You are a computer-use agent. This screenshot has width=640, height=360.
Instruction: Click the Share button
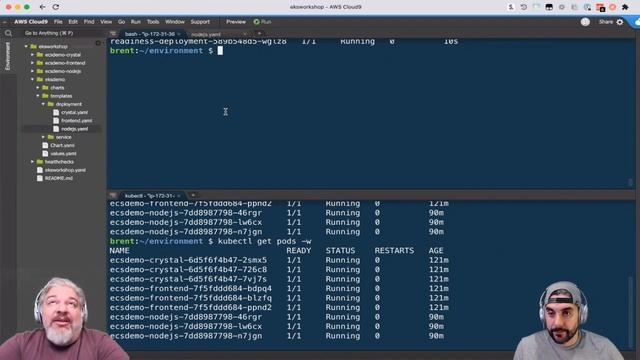point(606,22)
